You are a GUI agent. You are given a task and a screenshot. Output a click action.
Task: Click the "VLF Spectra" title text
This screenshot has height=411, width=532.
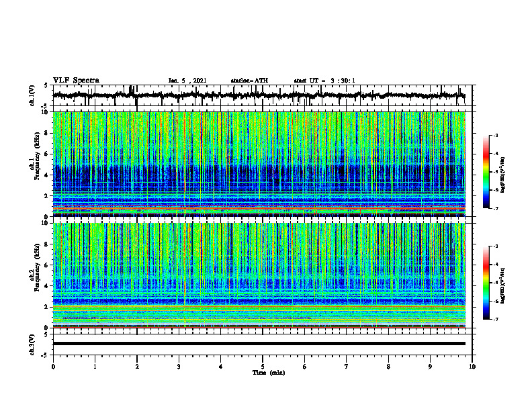pos(76,81)
